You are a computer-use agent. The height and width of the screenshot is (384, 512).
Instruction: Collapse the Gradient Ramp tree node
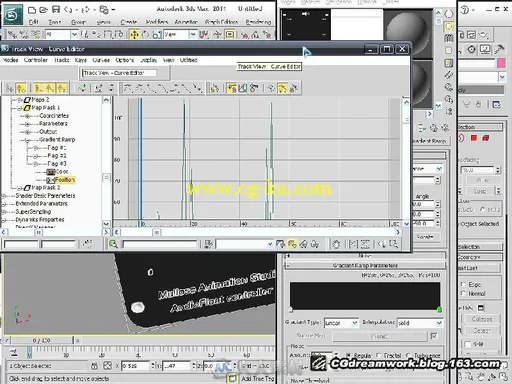(27, 140)
